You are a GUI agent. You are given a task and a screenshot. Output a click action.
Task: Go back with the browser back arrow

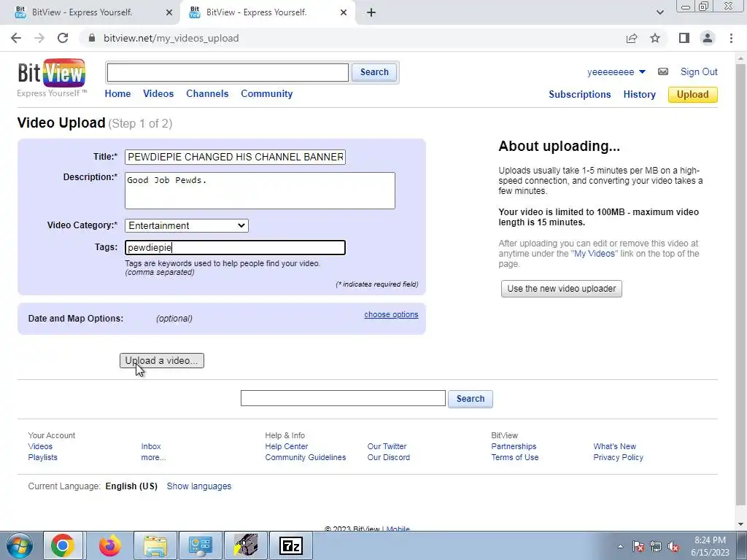tap(16, 38)
